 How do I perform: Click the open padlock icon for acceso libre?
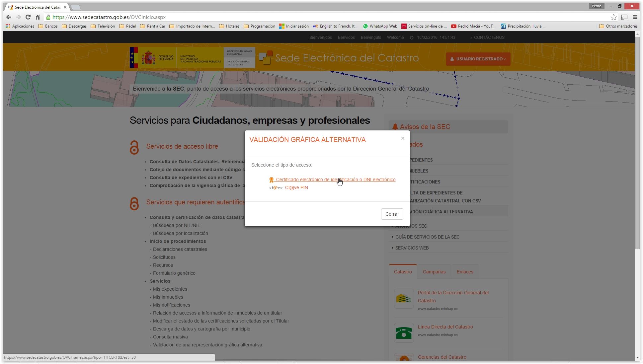[x=134, y=147]
